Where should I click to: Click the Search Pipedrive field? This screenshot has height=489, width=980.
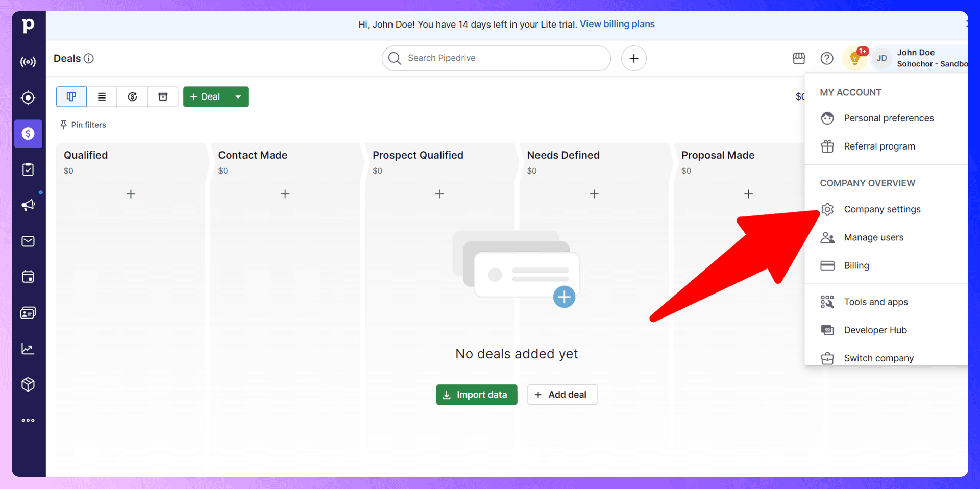[x=496, y=58]
